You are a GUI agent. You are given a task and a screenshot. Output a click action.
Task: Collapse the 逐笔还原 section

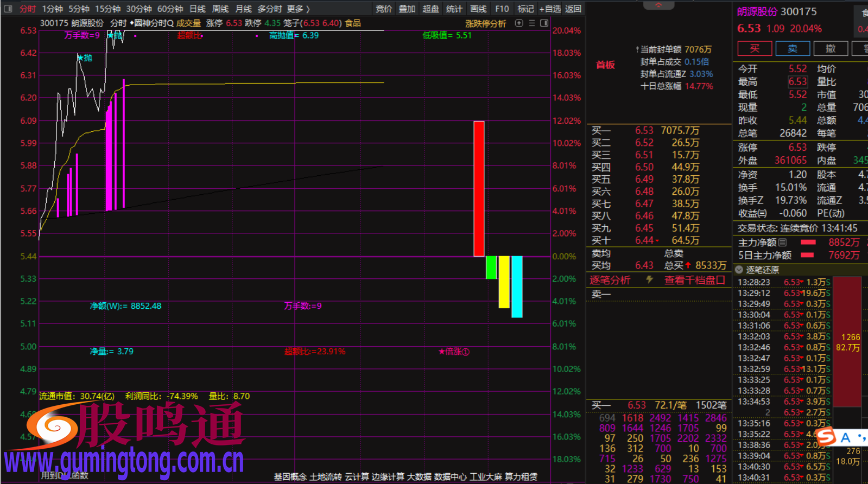point(739,270)
